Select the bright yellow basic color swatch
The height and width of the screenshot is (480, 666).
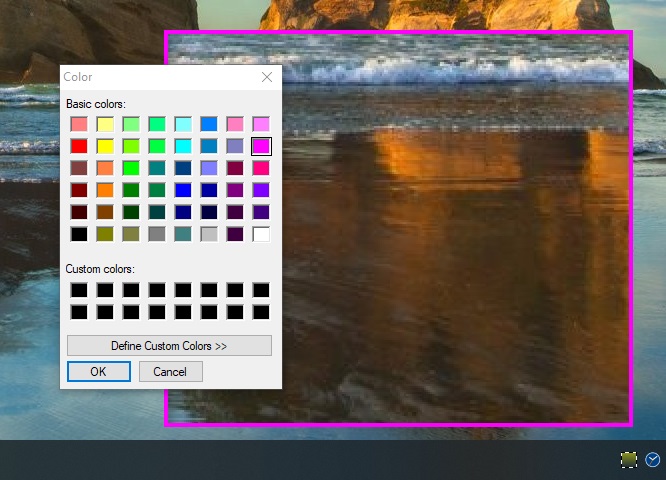coord(105,146)
